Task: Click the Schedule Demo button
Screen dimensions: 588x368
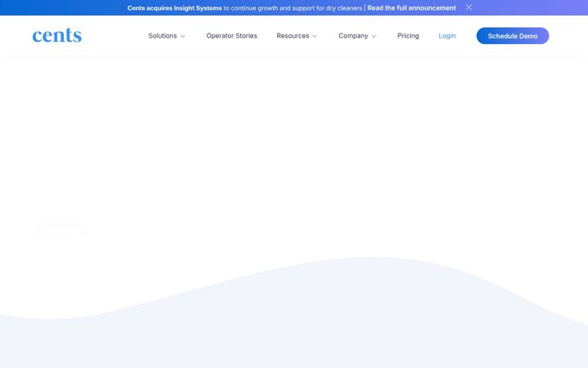Action: [x=513, y=36]
